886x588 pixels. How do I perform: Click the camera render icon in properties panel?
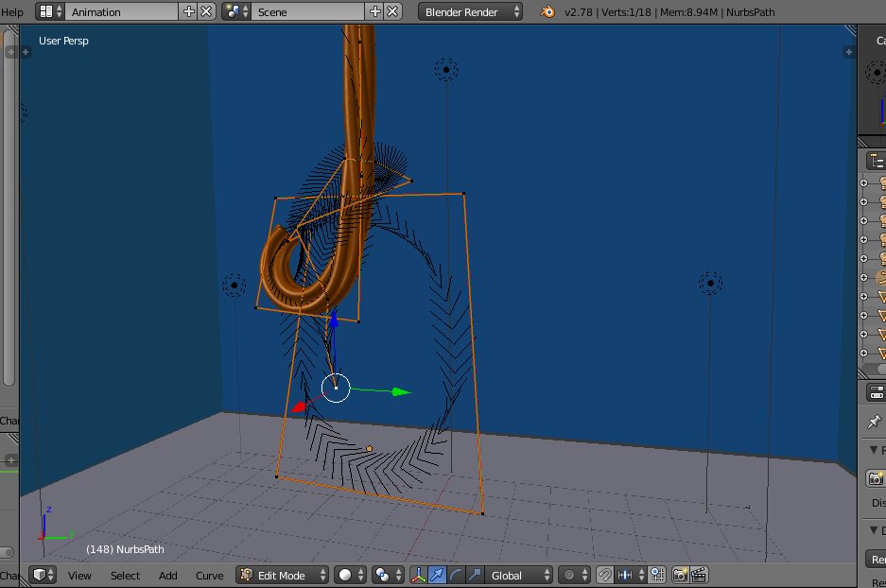point(876,478)
